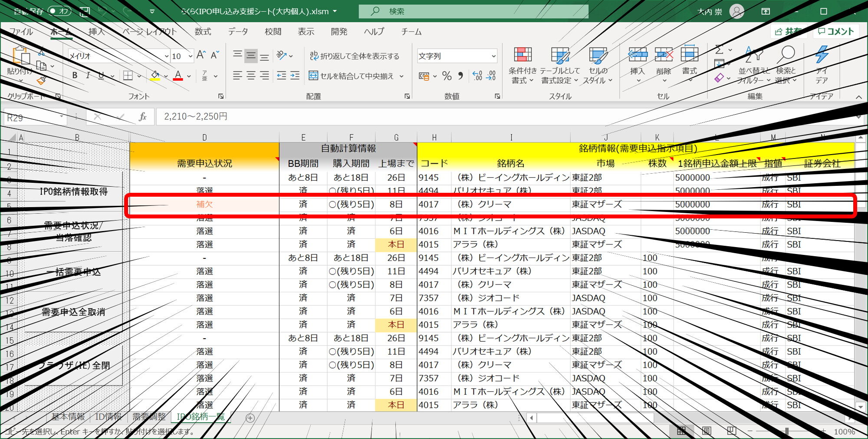Open Format as Table (テーブルとして書式設定)
This screenshot has width=868, height=439.
pyautogui.click(x=560, y=65)
